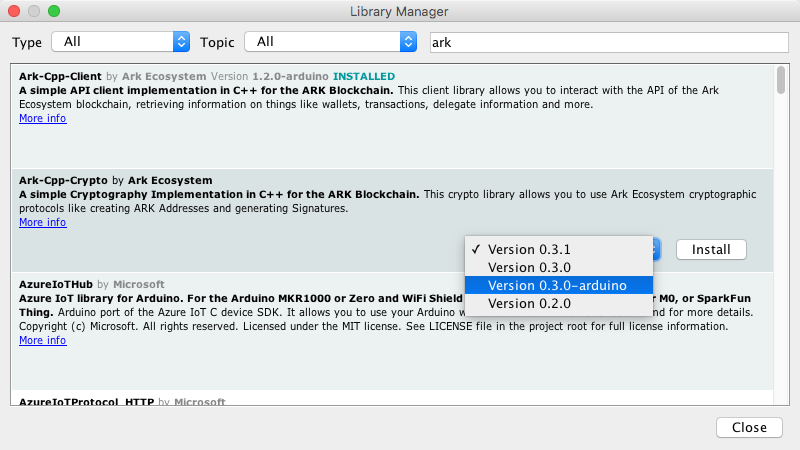Click the search field containing 'ark'
This screenshot has height=450, width=800.
(608, 42)
